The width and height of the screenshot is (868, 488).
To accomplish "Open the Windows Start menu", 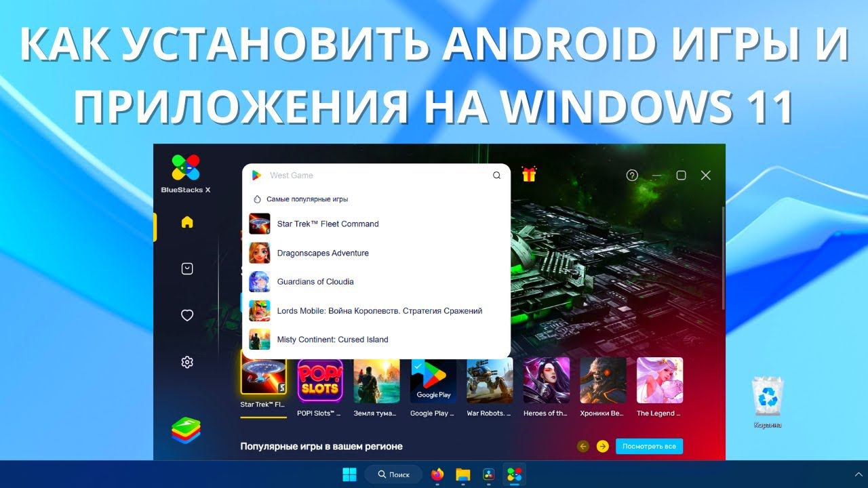I will 351,474.
